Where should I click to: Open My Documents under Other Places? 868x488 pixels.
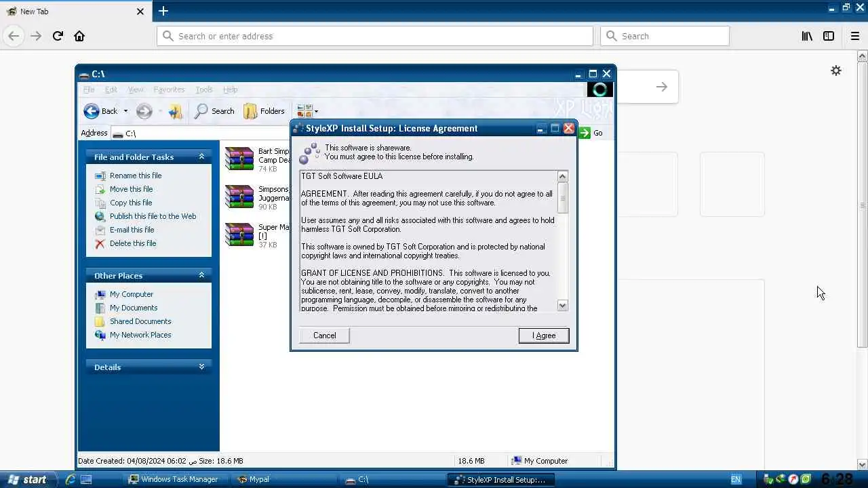[x=134, y=308]
